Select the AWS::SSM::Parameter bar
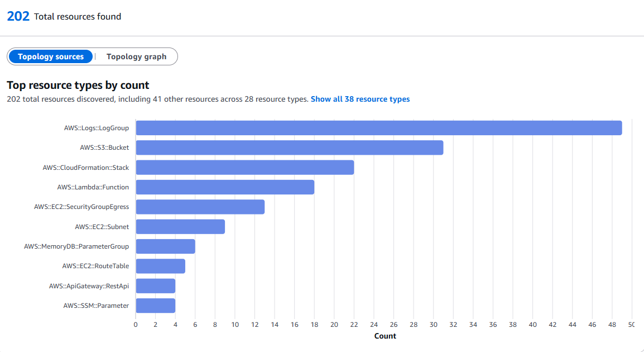The image size is (644, 352). pos(156,306)
